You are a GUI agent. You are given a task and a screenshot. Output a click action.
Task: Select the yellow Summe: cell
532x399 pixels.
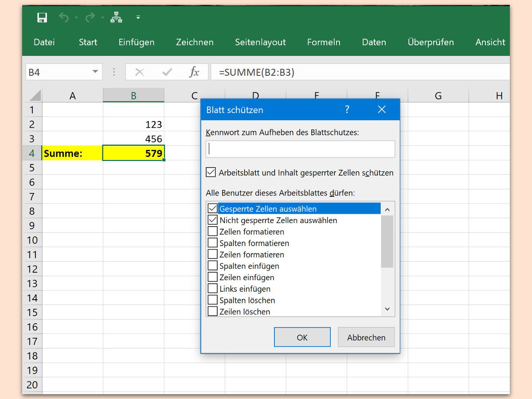(x=73, y=153)
